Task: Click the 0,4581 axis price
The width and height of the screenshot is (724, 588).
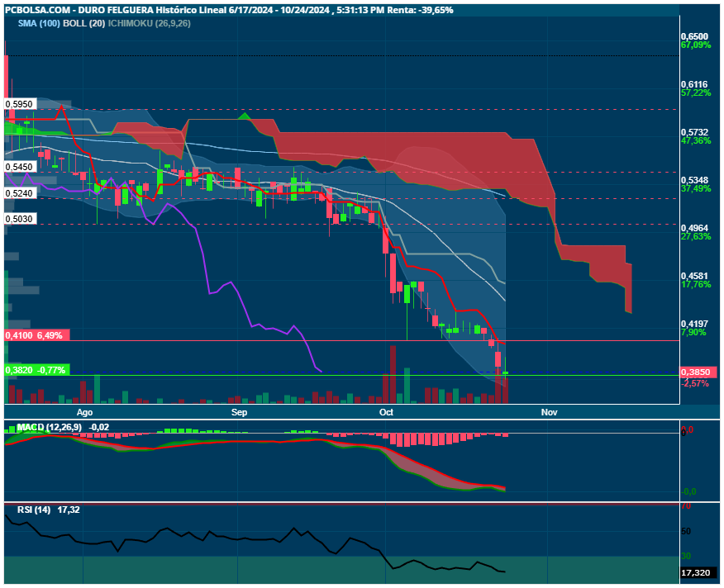Action: 694,276
